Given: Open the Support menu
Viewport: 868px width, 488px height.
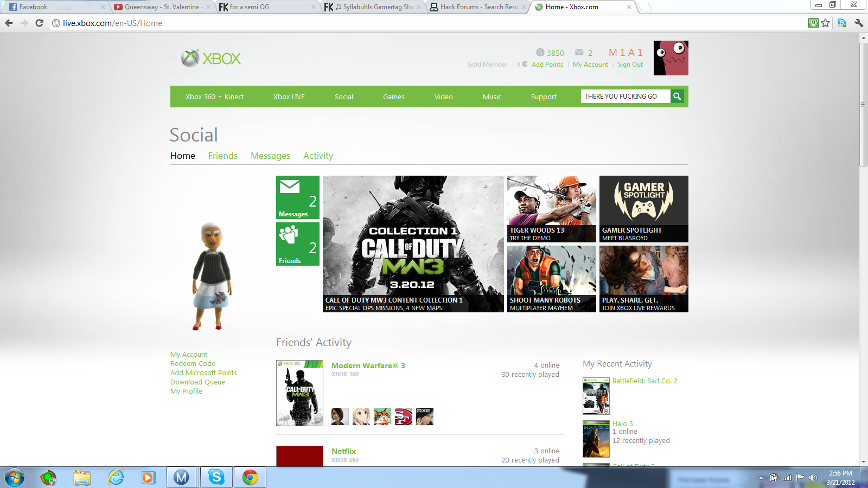Looking at the screenshot, I should pyautogui.click(x=544, y=97).
